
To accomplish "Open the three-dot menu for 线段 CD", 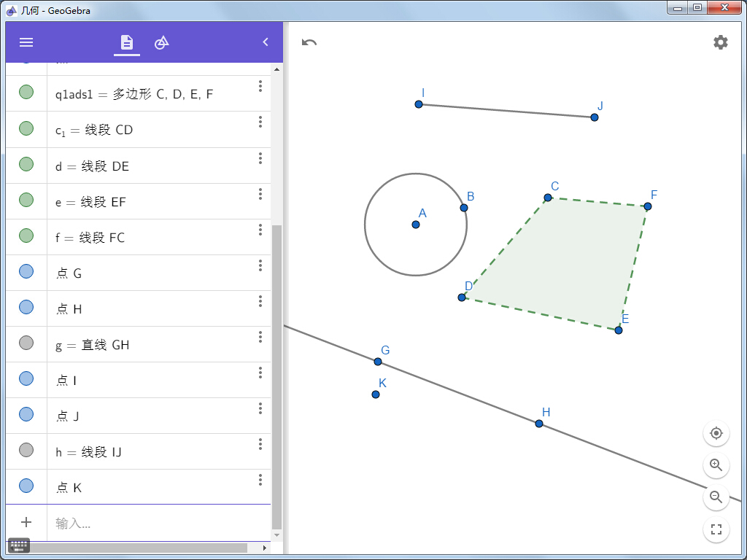I will click(260, 122).
